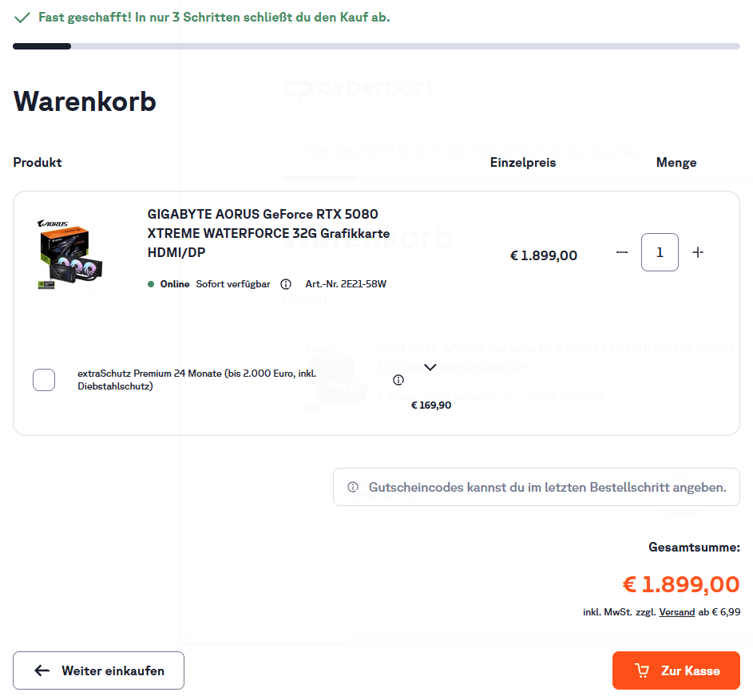Open the extraSchutz Premium info icon
This screenshot has height=700, width=753.
[398, 380]
